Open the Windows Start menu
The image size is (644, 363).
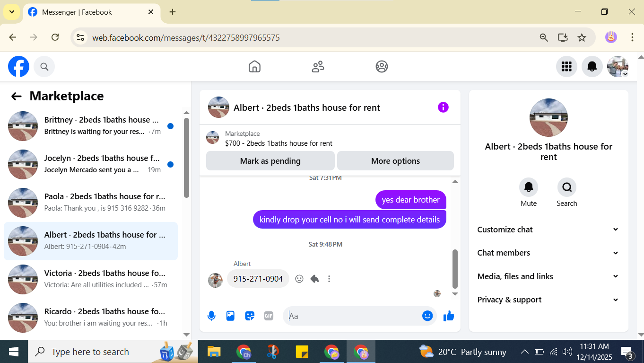point(14,352)
